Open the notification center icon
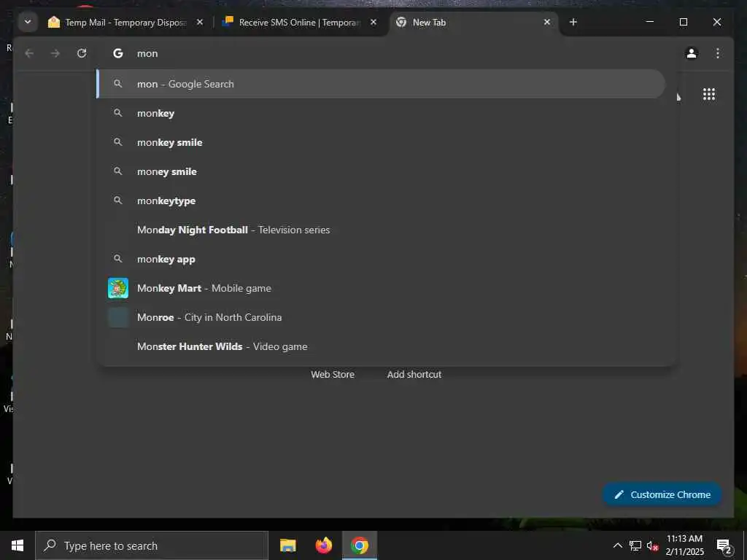747x560 pixels. (x=724, y=545)
